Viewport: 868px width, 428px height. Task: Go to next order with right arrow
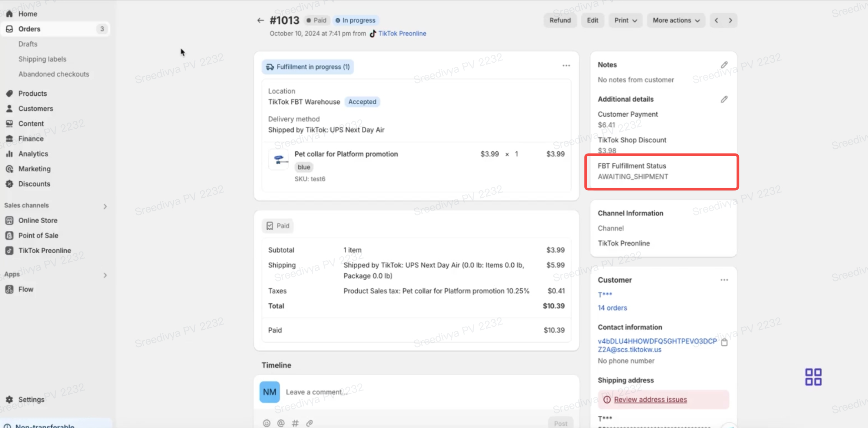pos(730,20)
